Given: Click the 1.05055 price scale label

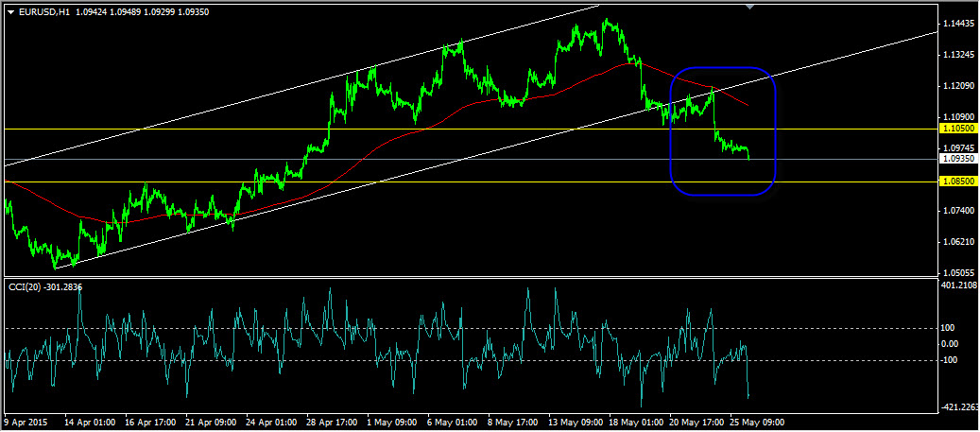Looking at the screenshot, I should point(959,272).
